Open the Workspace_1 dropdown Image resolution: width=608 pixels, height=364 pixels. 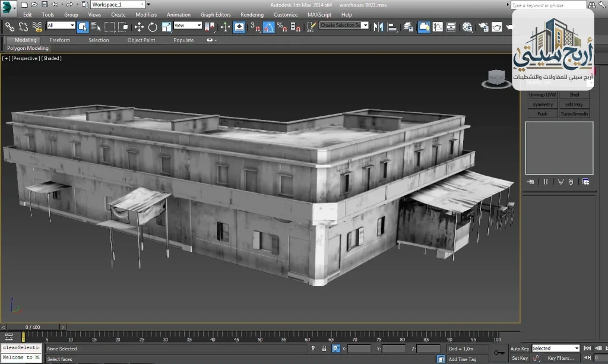[116, 4]
